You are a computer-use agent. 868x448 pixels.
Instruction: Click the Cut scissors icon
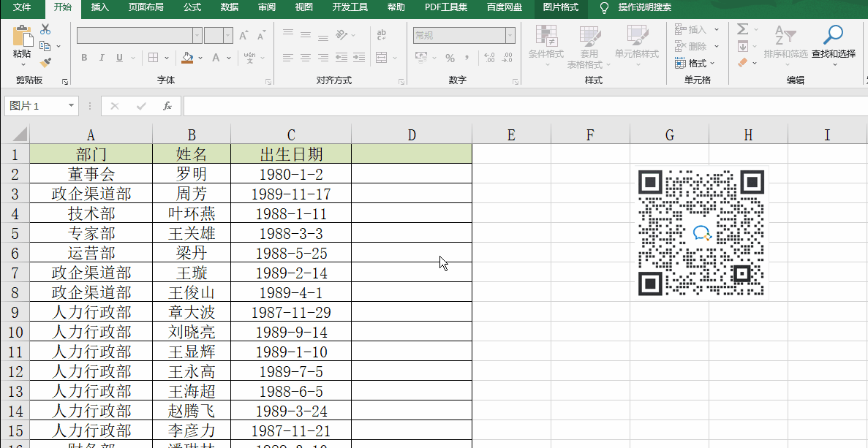(x=45, y=29)
